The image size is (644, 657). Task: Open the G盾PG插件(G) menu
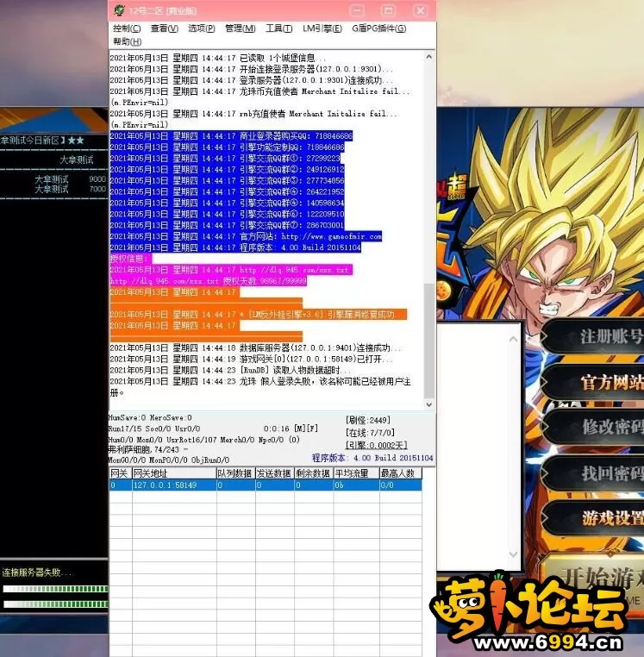(x=378, y=28)
